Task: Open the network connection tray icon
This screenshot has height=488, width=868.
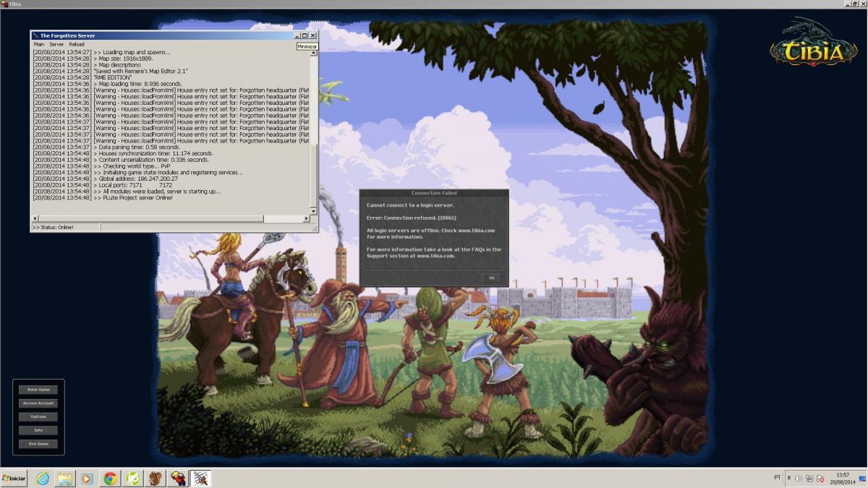Action: click(810, 479)
